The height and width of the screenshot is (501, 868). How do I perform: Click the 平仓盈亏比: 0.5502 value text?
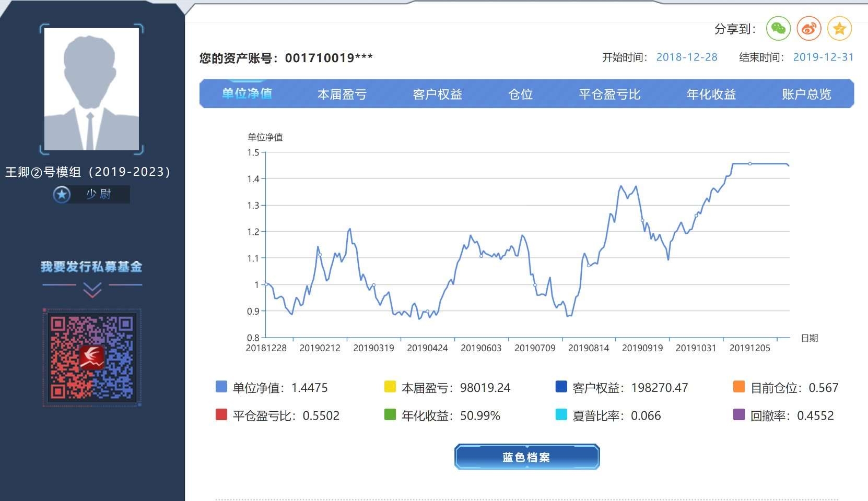286,416
